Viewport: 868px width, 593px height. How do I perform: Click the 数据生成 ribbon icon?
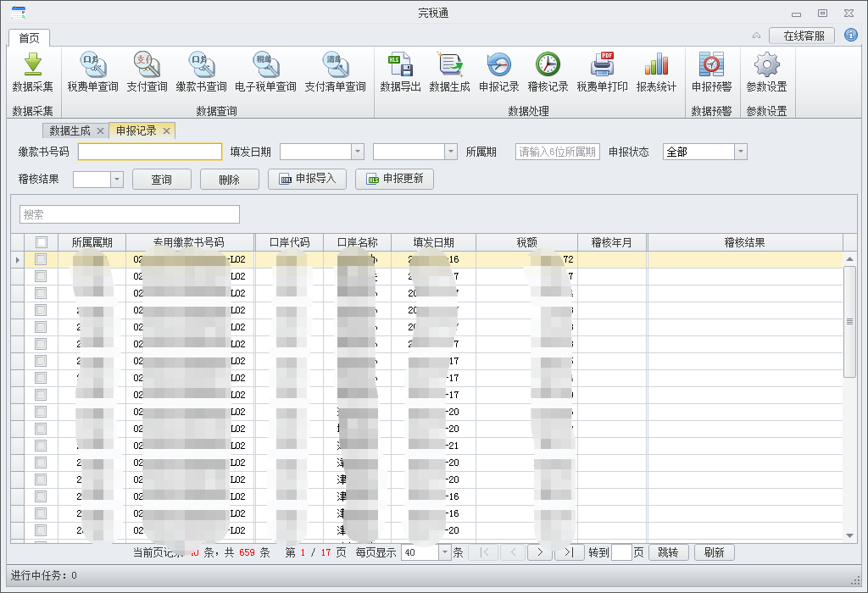pos(449,72)
